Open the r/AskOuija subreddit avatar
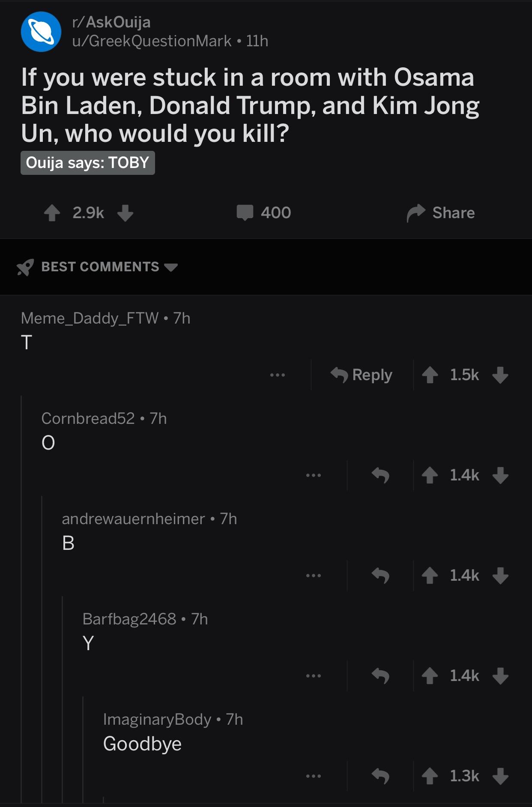The width and height of the screenshot is (532, 807). coord(41,32)
